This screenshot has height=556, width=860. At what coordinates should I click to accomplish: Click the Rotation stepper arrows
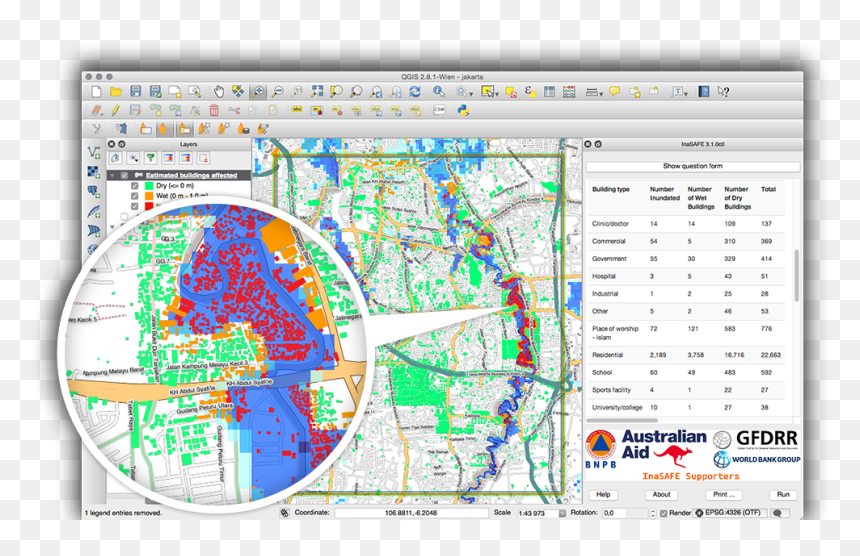[653, 513]
